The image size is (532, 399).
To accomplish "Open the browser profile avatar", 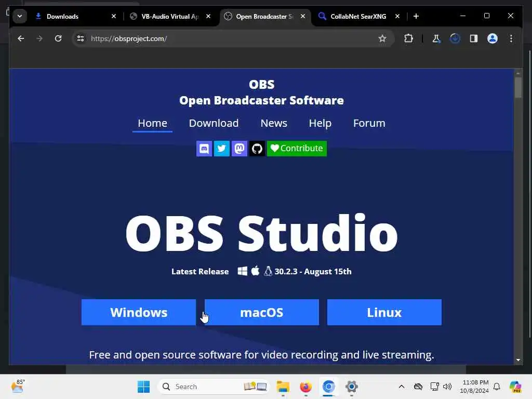I will (493, 38).
